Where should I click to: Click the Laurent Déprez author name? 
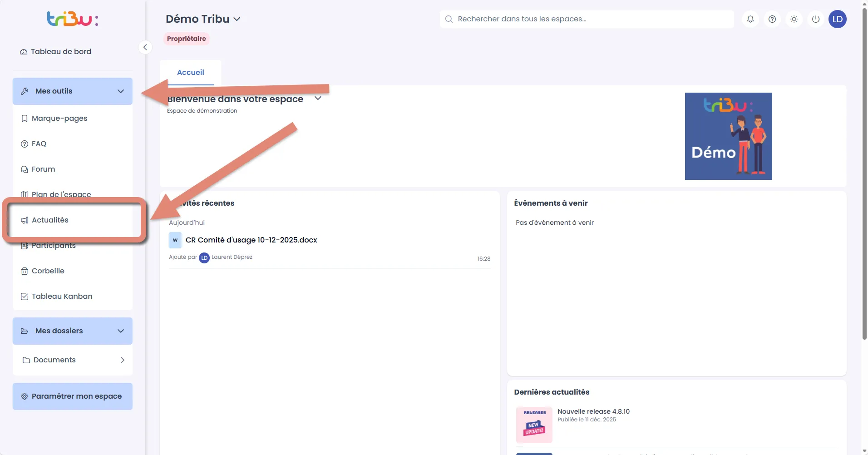click(x=232, y=257)
